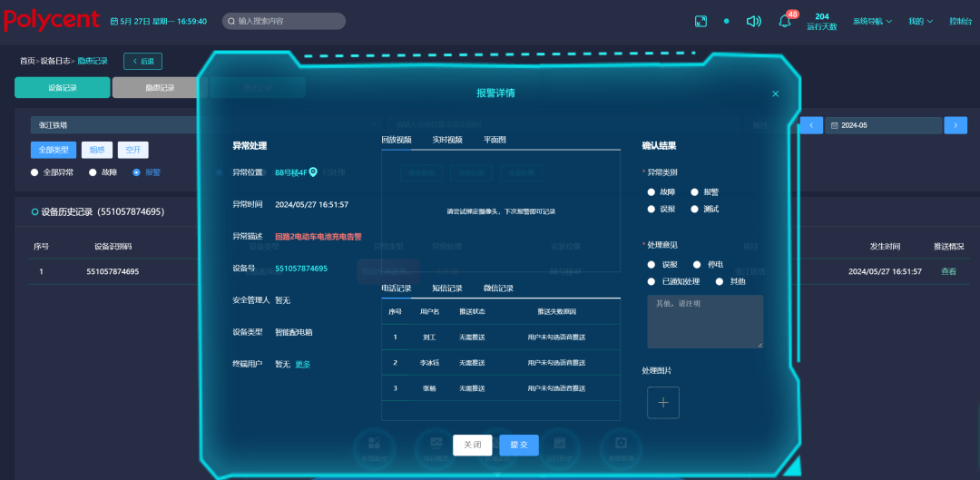Click 更多 link beside 终端用户
Image resolution: width=980 pixels, height=480 pixels.
302,365
